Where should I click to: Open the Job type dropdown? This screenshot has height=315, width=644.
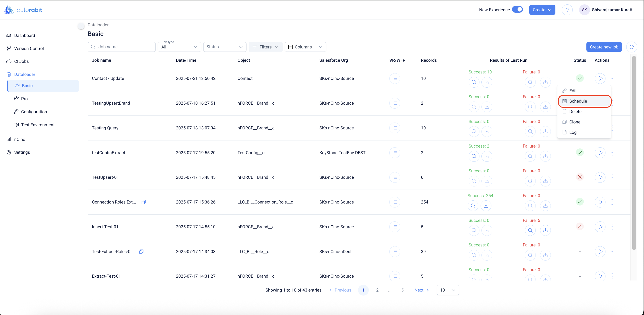(179, 47)
